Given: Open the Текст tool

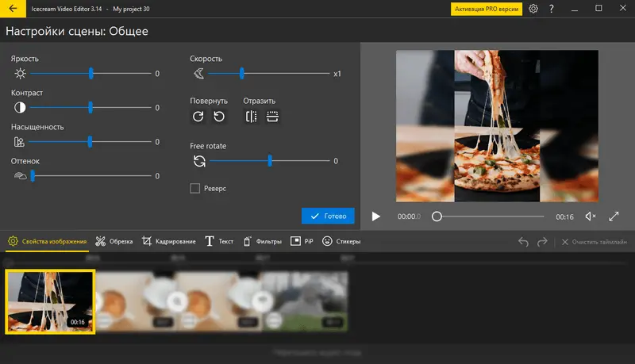Looking at the screenshot, I should [x=219, y=241].
